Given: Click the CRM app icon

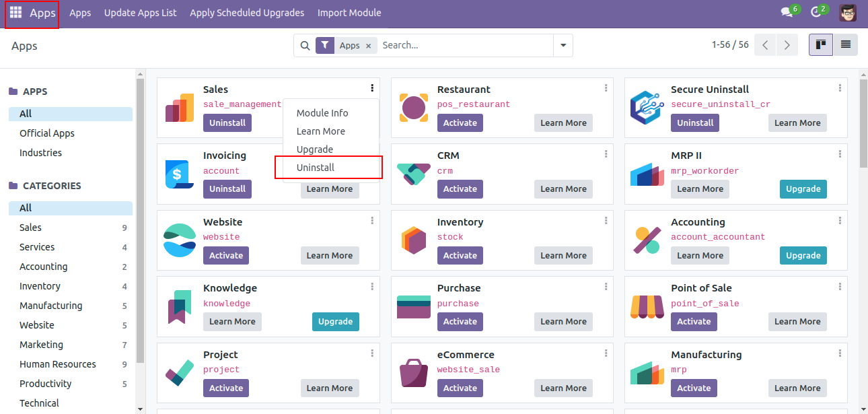Looking at the screenshot, I should point(413,174).
